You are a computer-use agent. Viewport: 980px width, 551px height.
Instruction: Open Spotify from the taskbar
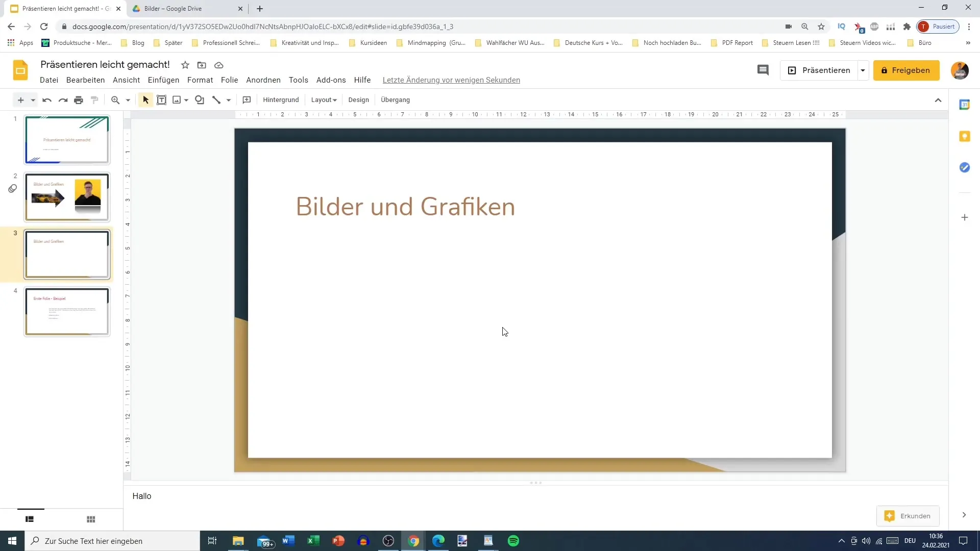(x=513, y=541)
